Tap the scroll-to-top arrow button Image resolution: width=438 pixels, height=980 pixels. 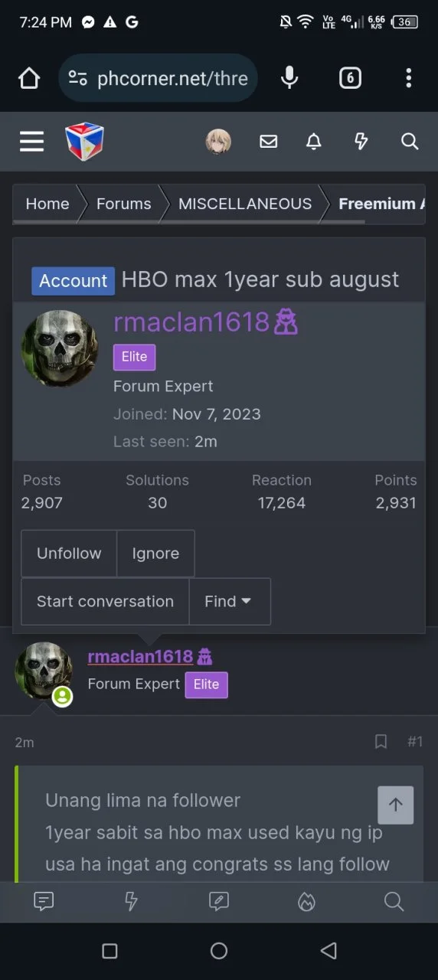(x=396, y=805)
